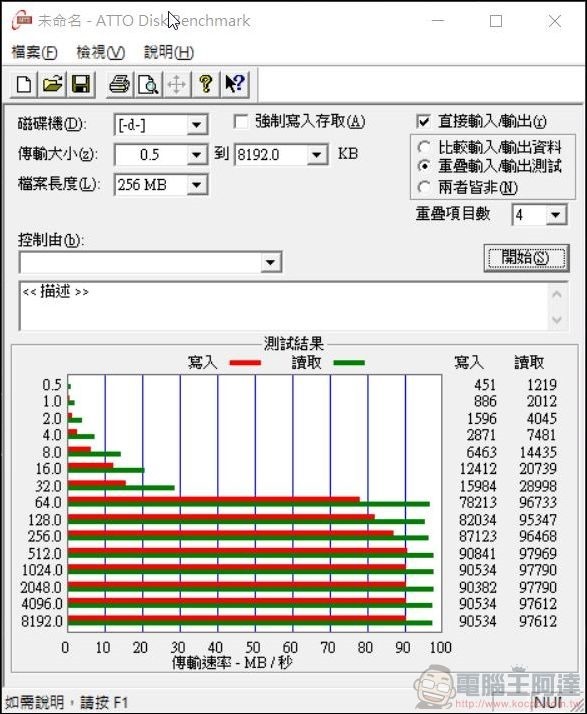Click the New document toolbar icon
The image size is (587, 714).
24,84
